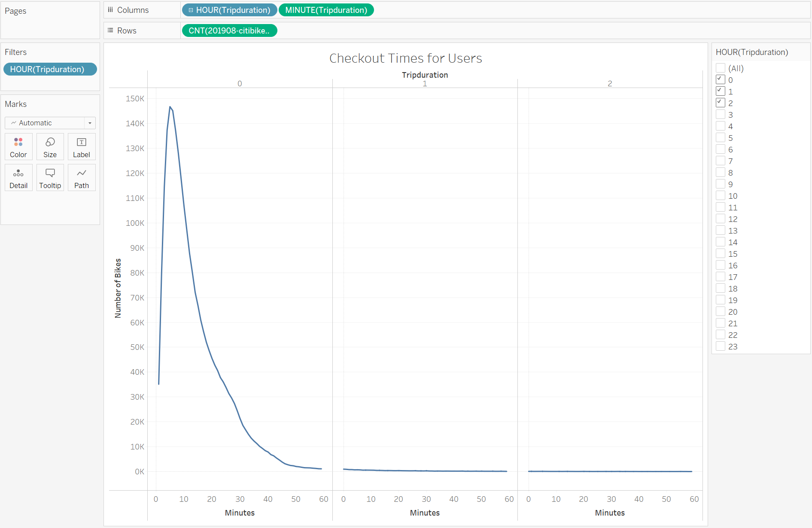Click the Filters panel header
This screenshot has width=812, height=528.
15,52
